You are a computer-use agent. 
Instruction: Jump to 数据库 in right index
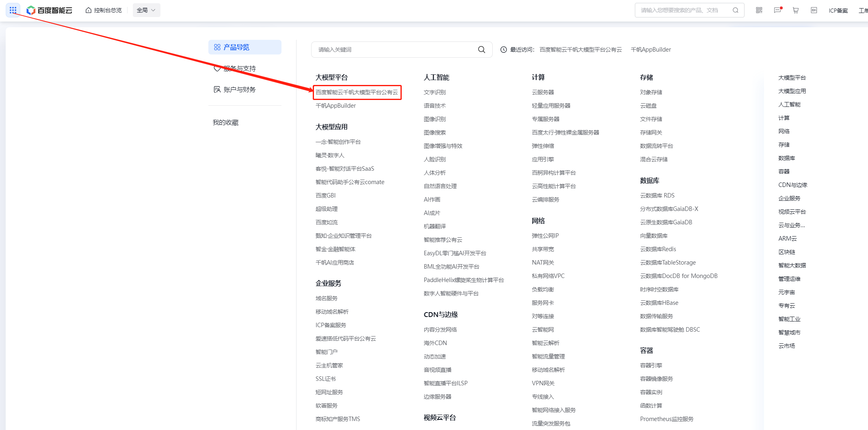click(787, 158)
